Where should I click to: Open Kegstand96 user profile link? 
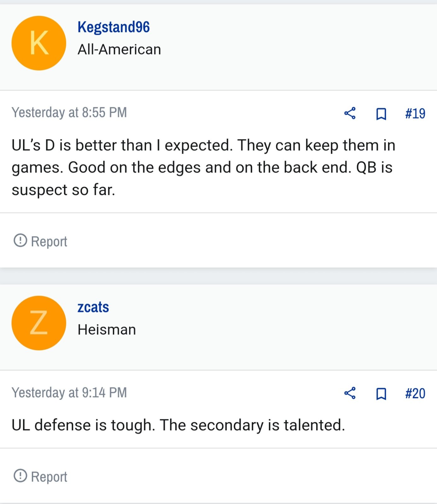tap(114, 27)
